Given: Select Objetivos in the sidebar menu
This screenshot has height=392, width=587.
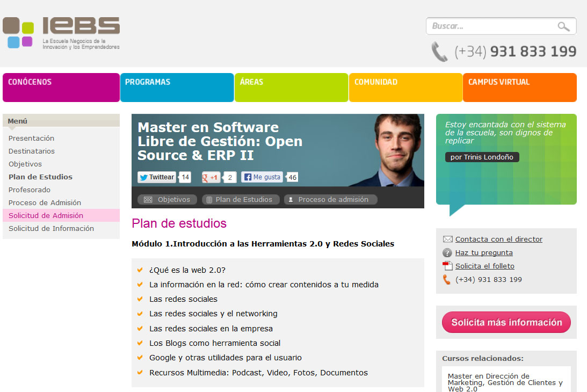Looking at the screenshot, I should click(x=25, y=164).
